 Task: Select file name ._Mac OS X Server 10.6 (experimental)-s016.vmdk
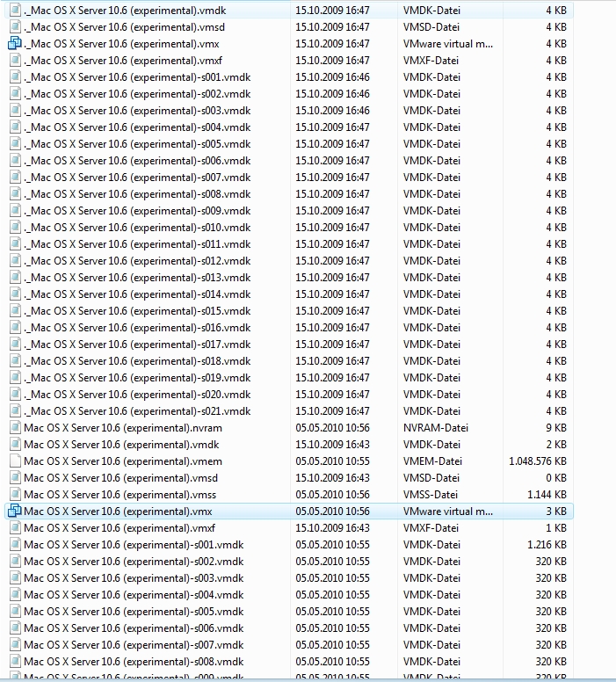[137, 328]
